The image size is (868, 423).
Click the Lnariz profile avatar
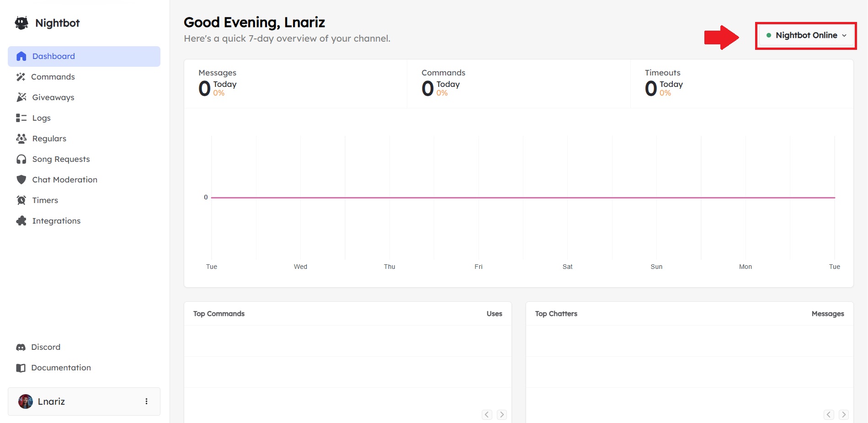pyautogui.click(x=26, y=402)
